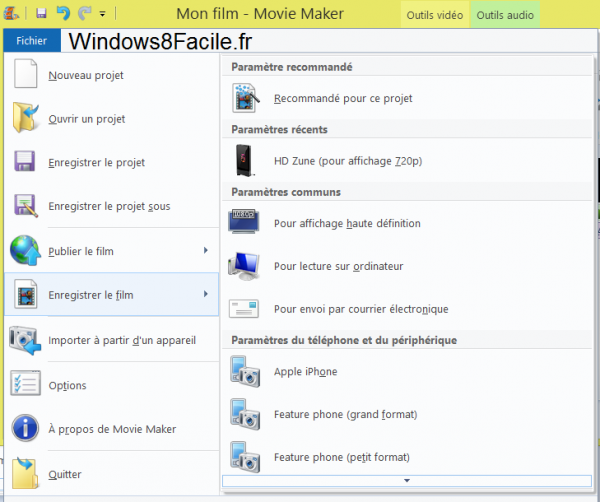Click the Movie Maker app icon in title bar
The width and height of the screenshot is (600, 502).
[x=11, y=14]
